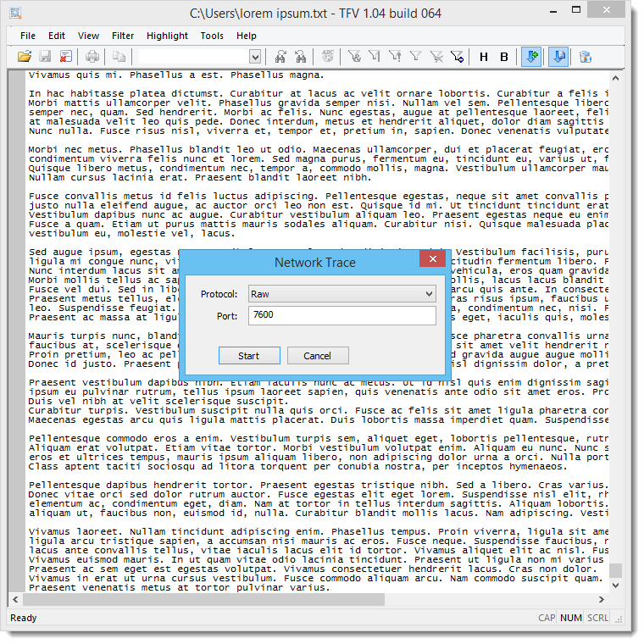Toggle the blue arrow with green plus icon
Viewport: 644px width, 644px height.
tap(531, 56)
